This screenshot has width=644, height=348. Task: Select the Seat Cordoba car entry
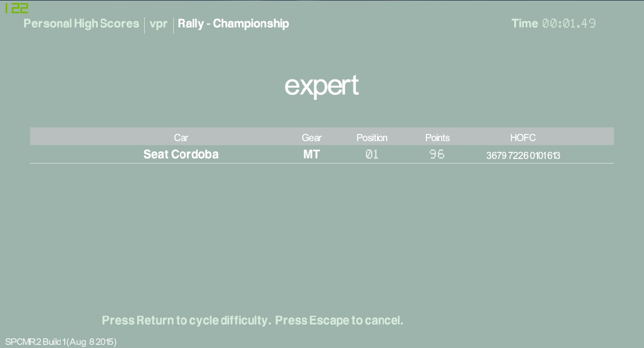click(x=181, y=154)
